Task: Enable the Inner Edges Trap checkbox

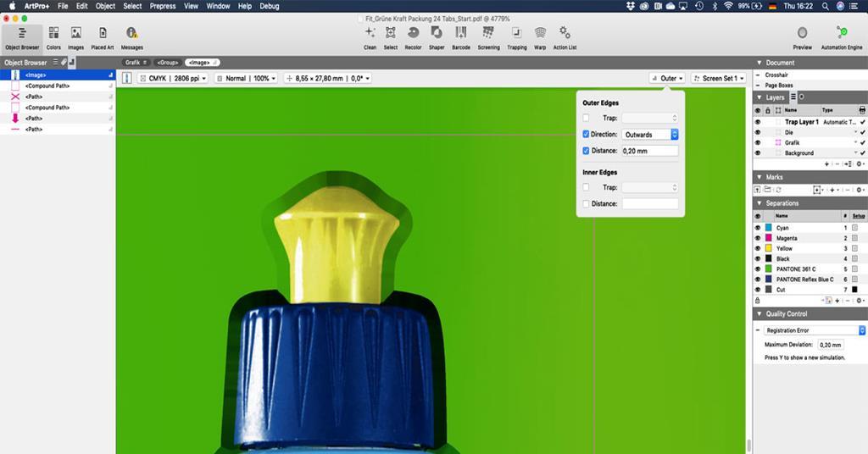Action: pos(586,187)
